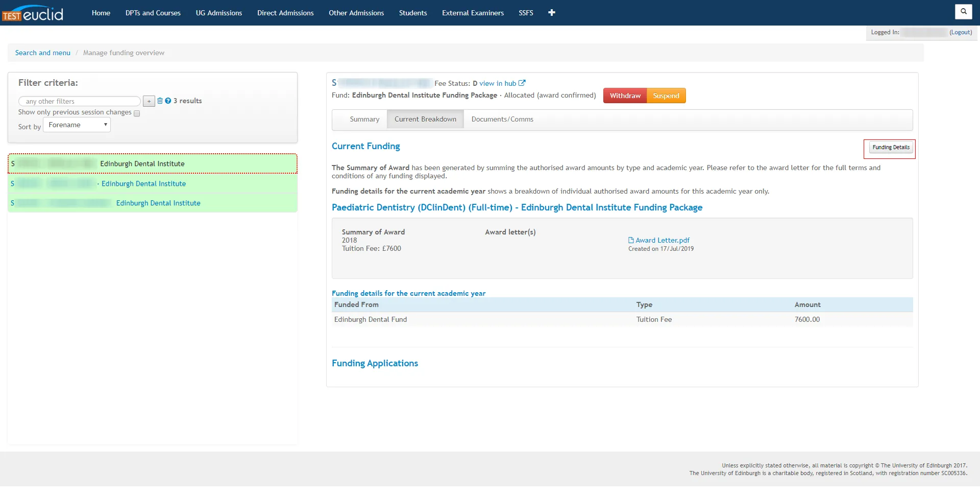This screenshot has height=495, width=980.
Task: Open the Other Admissions menu
Action: click(356, 13)
